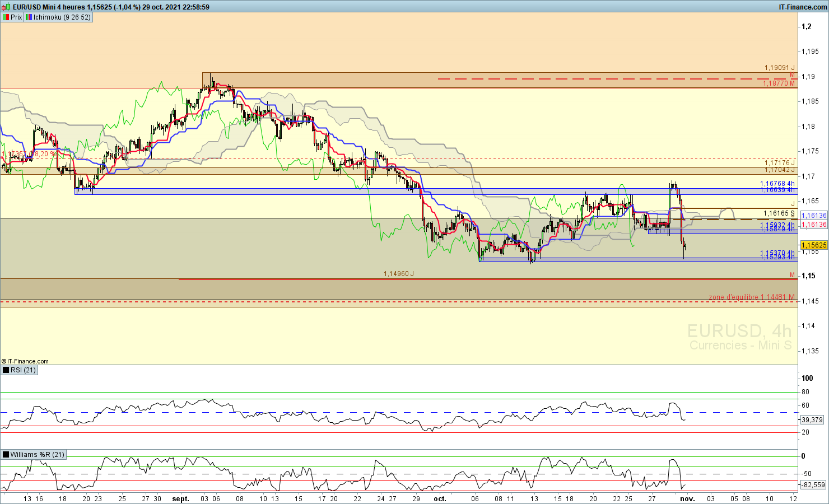Click the Williams %R value box -82,559
The image size is (829, 504).
coord(813,485)
